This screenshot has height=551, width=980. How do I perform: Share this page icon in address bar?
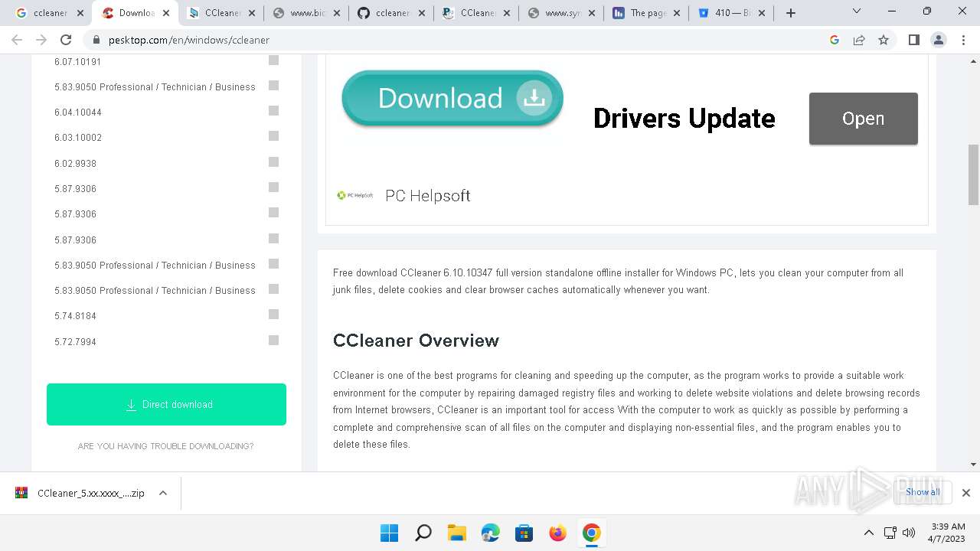click(859, 40)
